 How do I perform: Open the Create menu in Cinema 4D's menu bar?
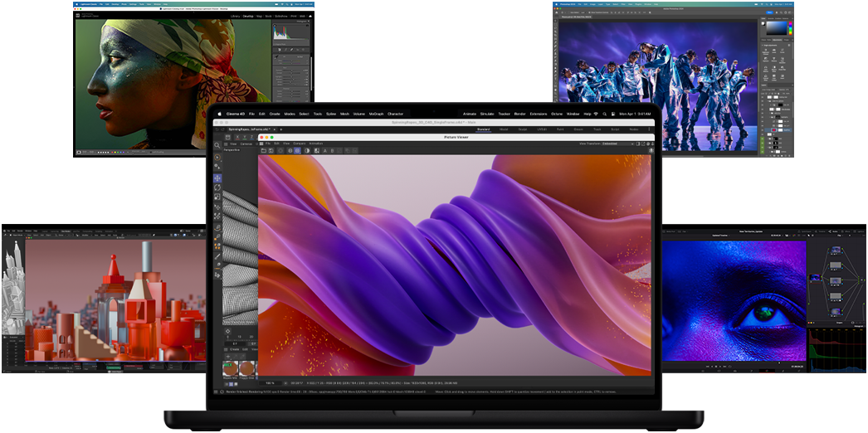click(x=275, y=114)
